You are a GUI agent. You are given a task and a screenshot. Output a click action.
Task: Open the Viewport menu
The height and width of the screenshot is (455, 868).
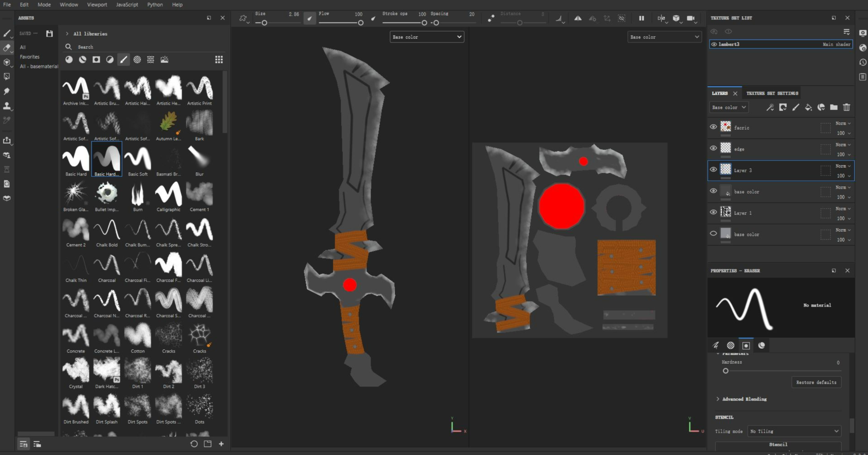[x=97, y=5]
